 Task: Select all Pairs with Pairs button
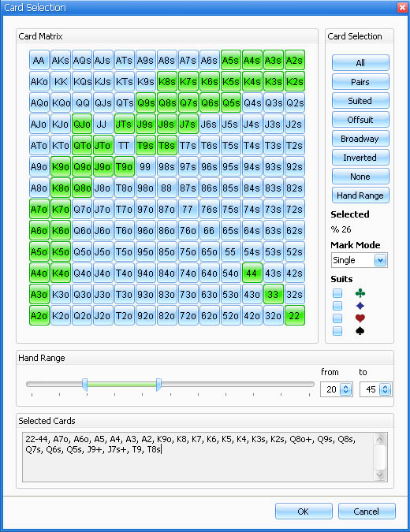(x=360, y=82)
